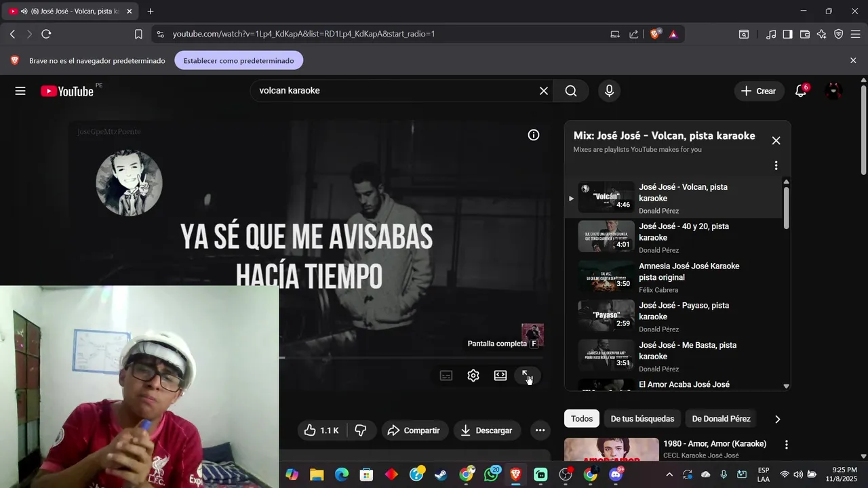Open Steam from the taskbar

coord(441,474)
